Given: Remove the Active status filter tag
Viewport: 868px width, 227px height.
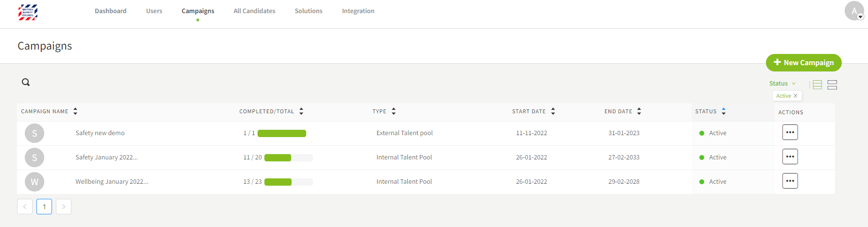Looking at the screenshot, I should (x=796, y=96).
